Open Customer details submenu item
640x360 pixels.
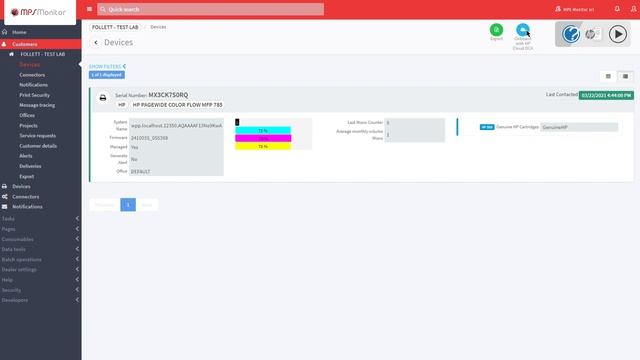(x=38, y=146)
